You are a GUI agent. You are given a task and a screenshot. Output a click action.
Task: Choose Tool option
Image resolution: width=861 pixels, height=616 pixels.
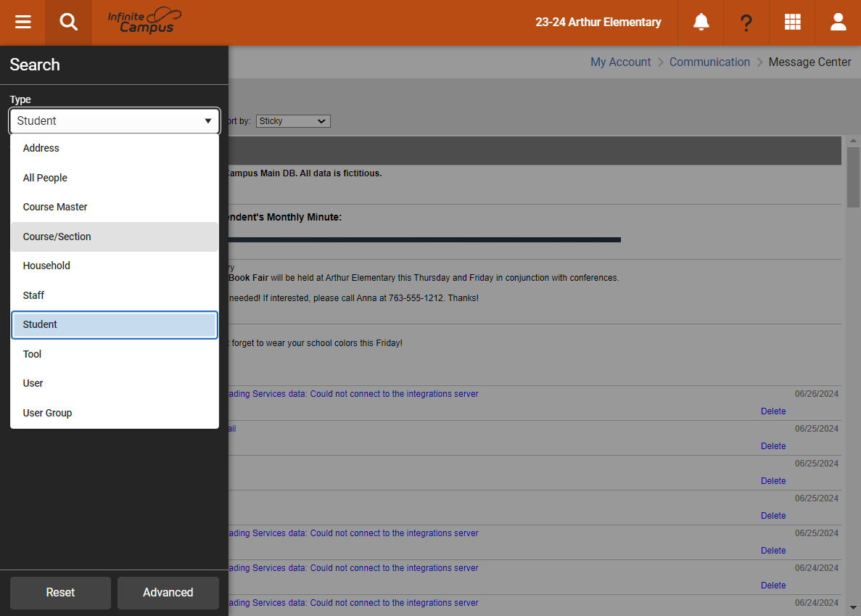(114, 354)
